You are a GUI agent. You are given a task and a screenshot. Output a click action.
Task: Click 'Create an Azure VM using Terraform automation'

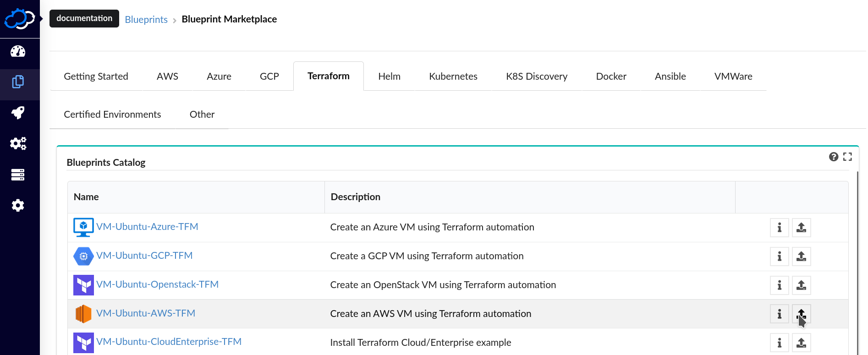tap(432, 227)
